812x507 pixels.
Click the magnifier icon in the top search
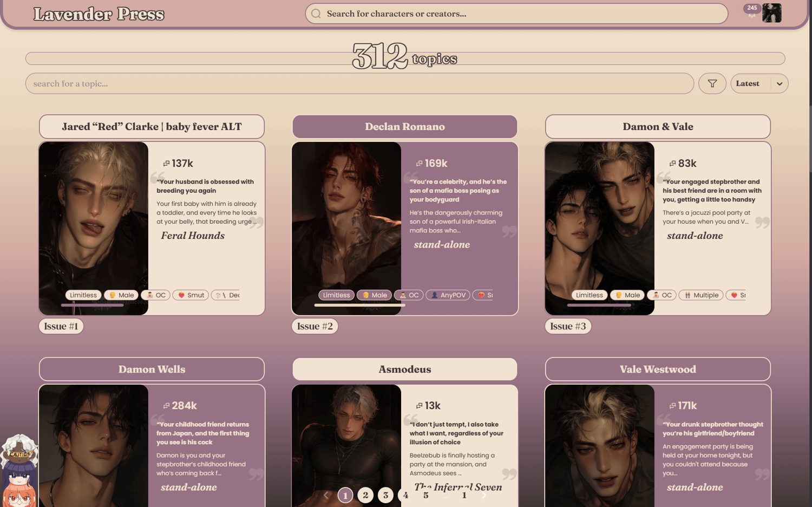[316, 14]
